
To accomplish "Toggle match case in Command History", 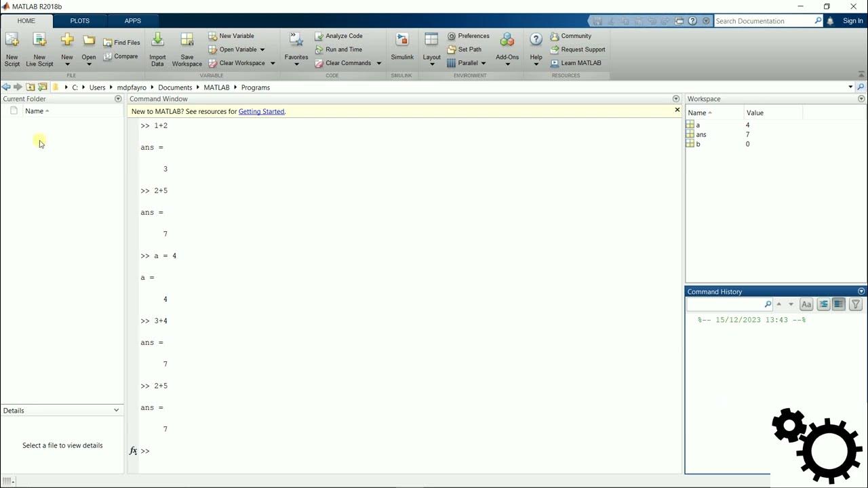I will click(x=806, y=304).
